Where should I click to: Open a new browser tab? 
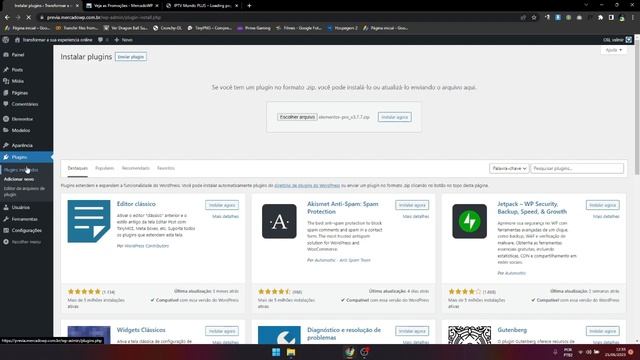point(249,6)
